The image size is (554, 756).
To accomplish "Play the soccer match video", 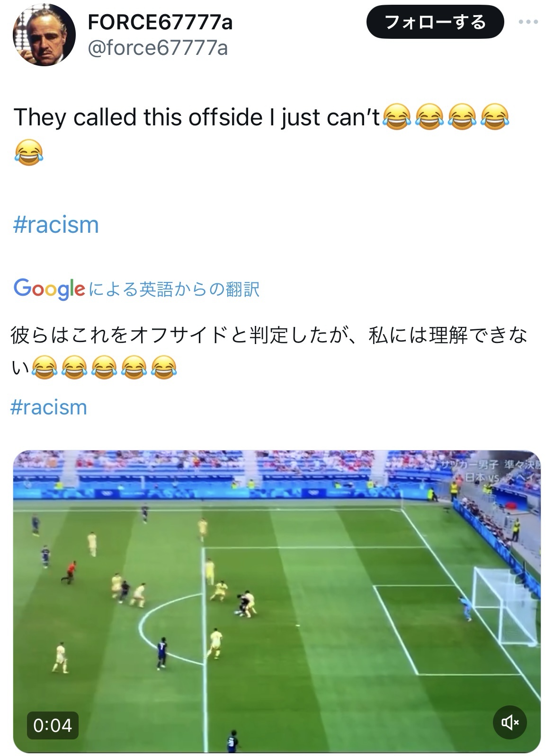I will (277, 601).
